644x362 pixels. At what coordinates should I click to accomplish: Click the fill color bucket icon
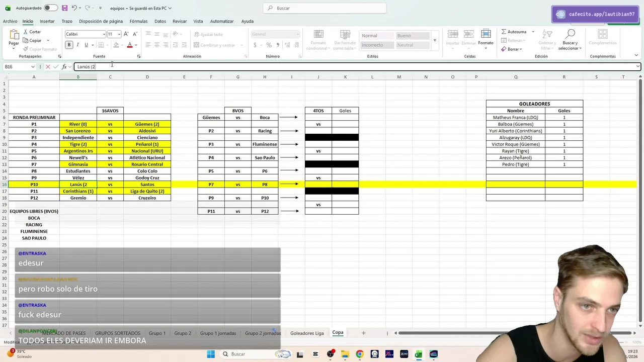point(116,45)
